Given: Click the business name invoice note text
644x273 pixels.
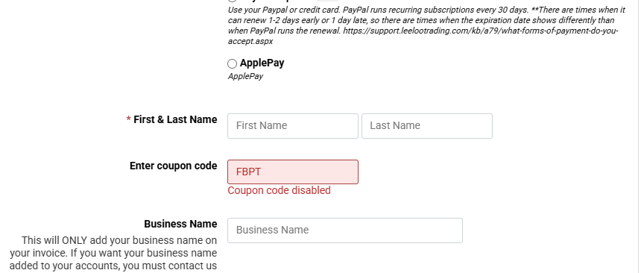Looking at the screenshot, I should click(x=114, y=253).
